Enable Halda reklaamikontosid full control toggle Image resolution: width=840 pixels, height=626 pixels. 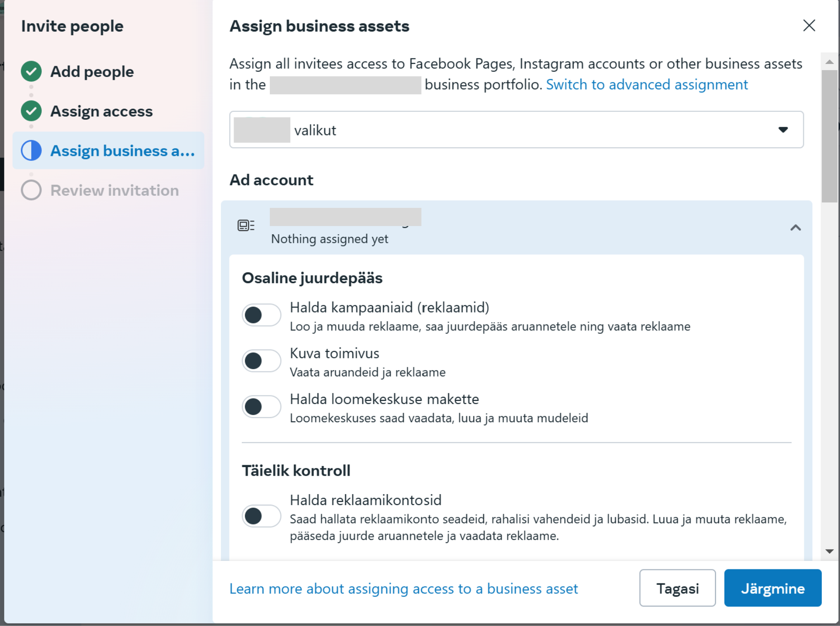pos(261,516)
